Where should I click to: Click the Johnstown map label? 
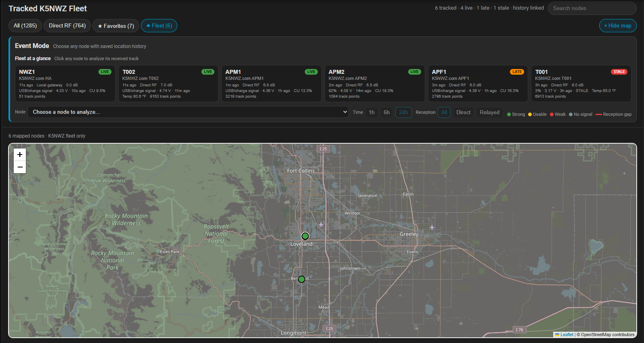pyautogui.click(x=350, y=268)
